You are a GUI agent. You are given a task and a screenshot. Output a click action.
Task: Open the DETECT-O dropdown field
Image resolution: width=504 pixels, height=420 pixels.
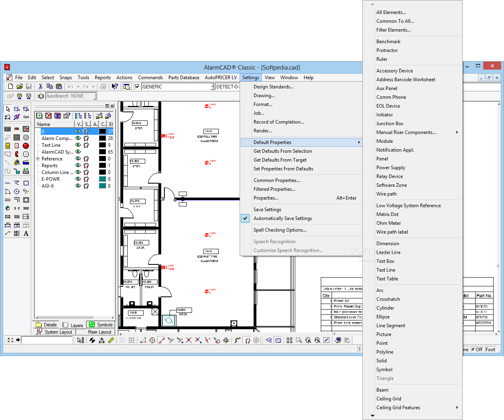228,86
